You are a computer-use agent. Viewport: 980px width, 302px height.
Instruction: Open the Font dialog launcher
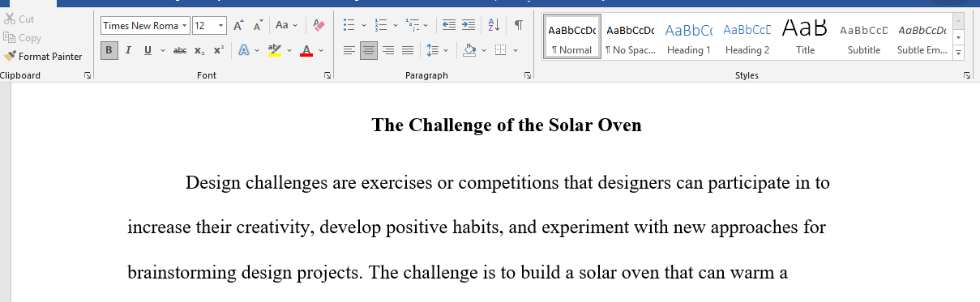coord(327,75)
